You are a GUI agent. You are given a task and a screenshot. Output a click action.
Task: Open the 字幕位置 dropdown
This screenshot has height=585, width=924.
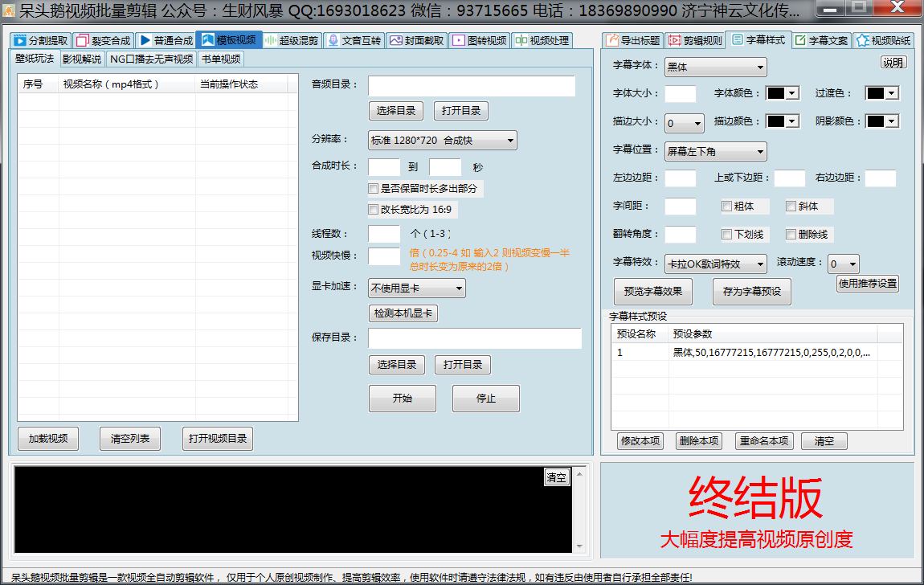[x=715, y=151]
